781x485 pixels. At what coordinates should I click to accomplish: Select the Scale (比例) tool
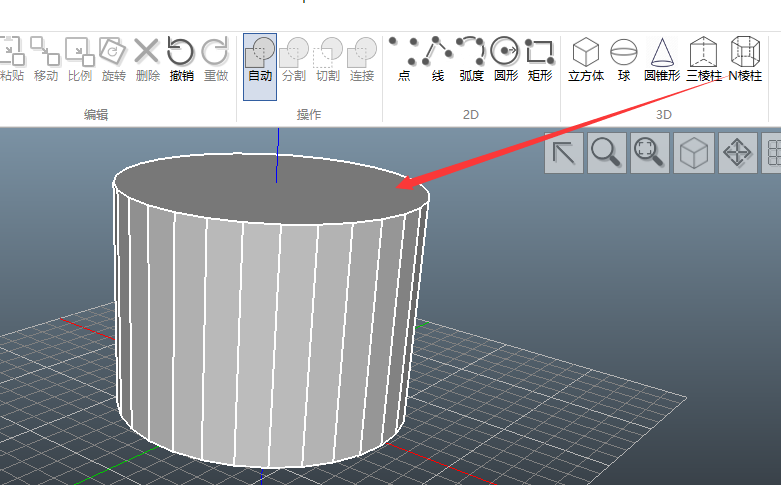click(80, 59)
